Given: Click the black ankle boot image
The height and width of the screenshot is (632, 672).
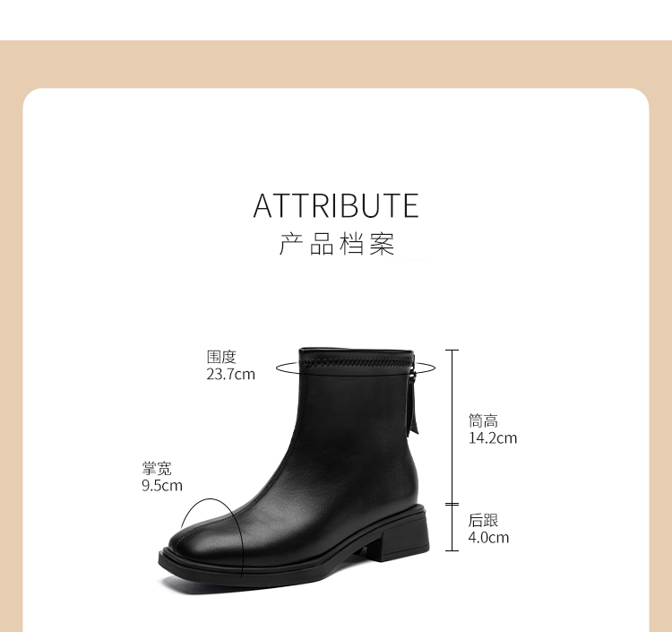Looking at the screenshot, I should point(294,471).
